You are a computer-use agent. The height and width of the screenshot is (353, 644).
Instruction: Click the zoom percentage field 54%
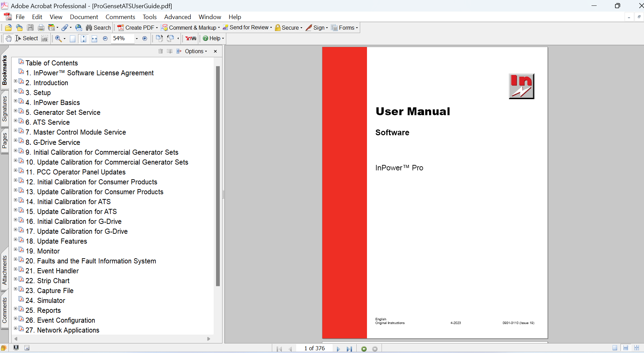point(123,39)
